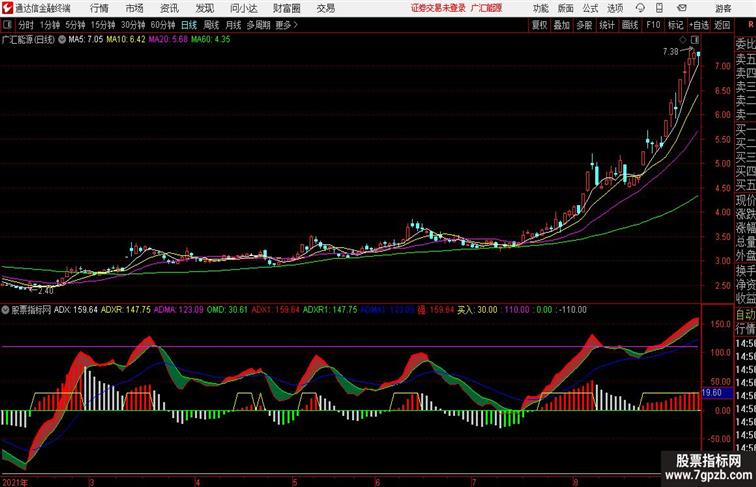Switch to 分时 period tab
This screenshot has height=487, width=756.
click(25, 25)
